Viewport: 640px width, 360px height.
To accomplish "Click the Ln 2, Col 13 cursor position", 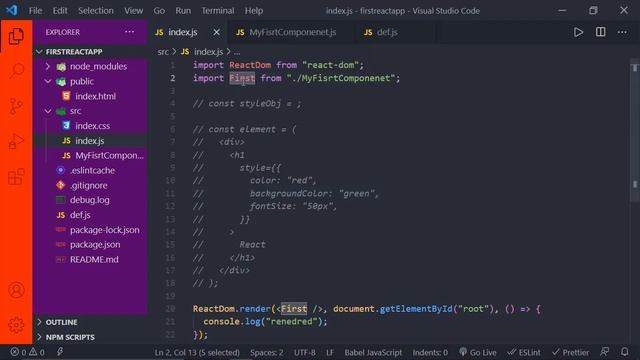I will click(x=197, y=352).
